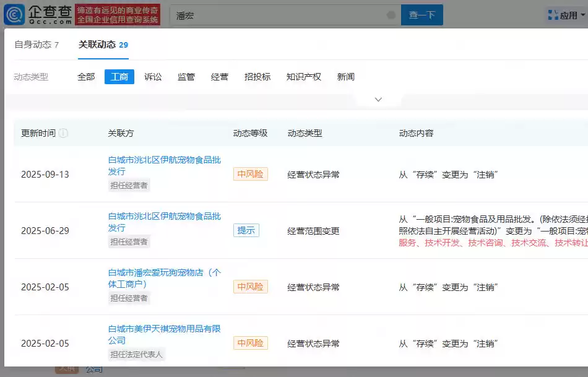The height and width of the screenshot is (377, 588).
Task: Open 白城市潘宏爱玩狗宠物店 company link
Action: click(x=163, y=272)
